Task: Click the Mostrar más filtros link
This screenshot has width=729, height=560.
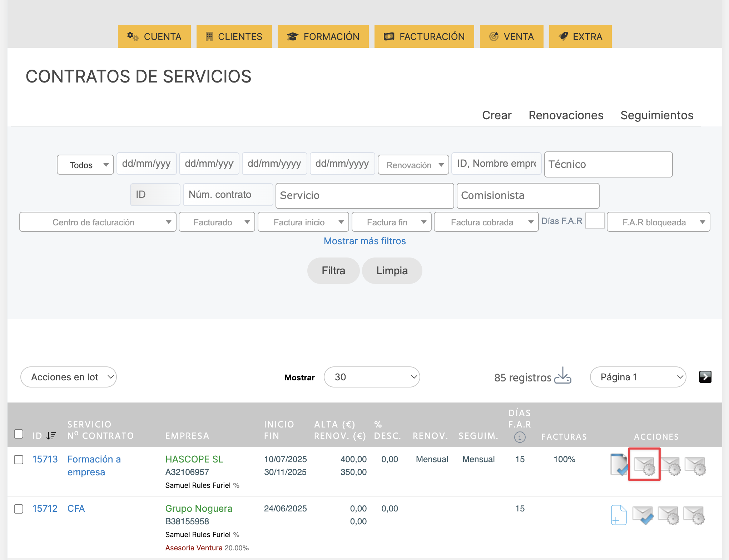Action: tap(364, 241)
